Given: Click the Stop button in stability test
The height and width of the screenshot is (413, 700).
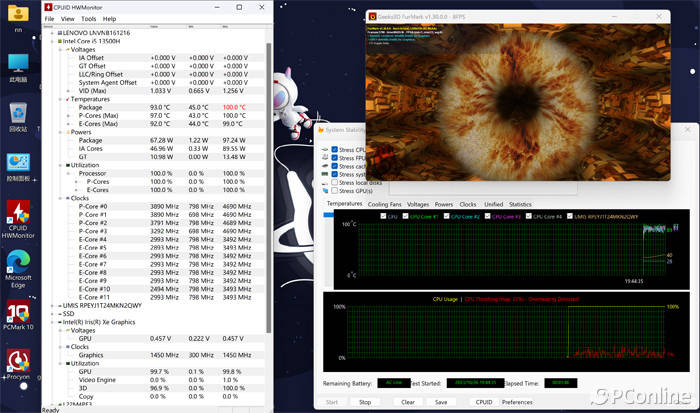Looking at the screenshot, I should (365, 402).
